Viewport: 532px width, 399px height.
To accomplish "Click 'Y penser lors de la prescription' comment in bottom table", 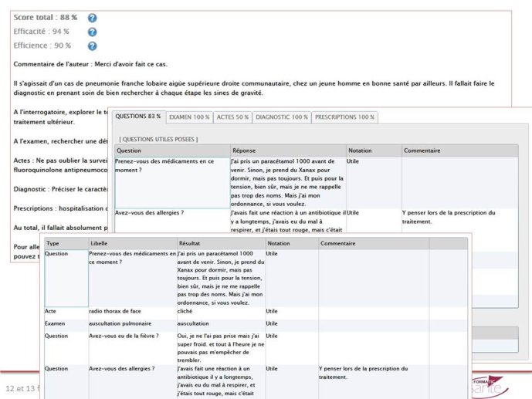I will coord(364,373).
